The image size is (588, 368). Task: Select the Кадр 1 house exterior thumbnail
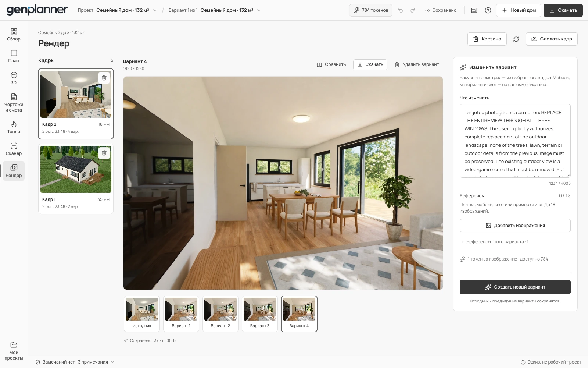(76, 169)
